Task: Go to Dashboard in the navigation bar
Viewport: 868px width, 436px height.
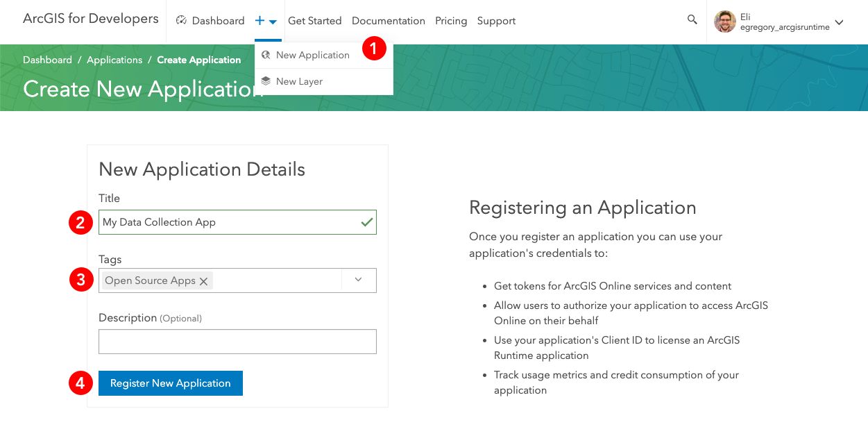Action: pyautogui.click(x=210, y=21)
